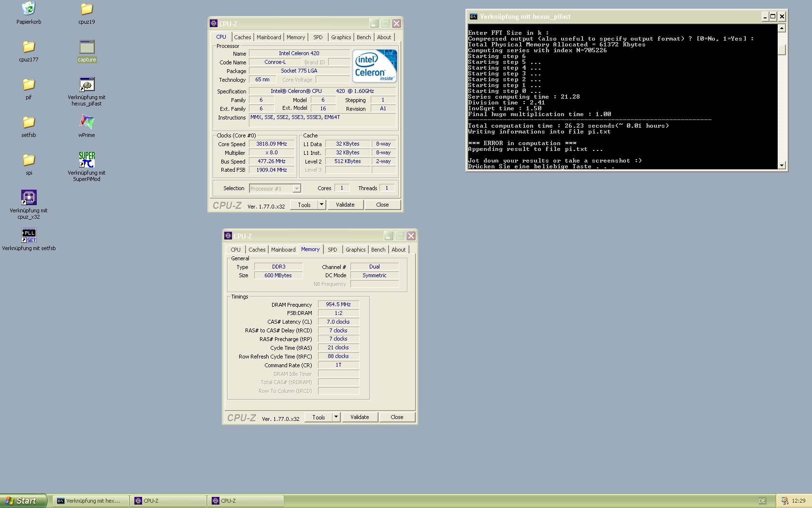The height and width of the screenshot is (508, 812).
Task: Select Verknüpfung mit SuperPiMod shortcut icon
Action: (x=87, y=159)
